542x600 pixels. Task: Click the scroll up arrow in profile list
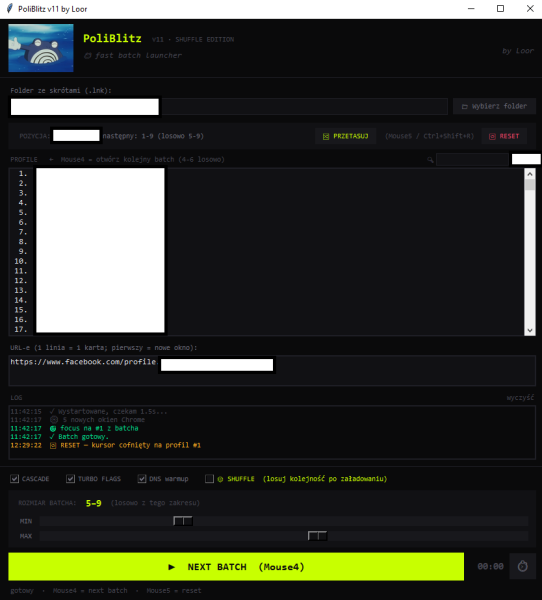coord(530,174)
